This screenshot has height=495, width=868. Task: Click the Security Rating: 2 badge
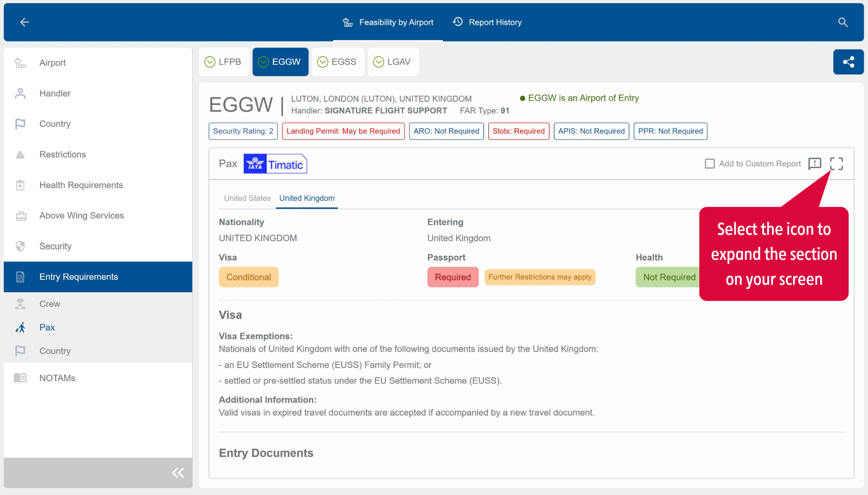pyautogui.click(x=243, y=131)
